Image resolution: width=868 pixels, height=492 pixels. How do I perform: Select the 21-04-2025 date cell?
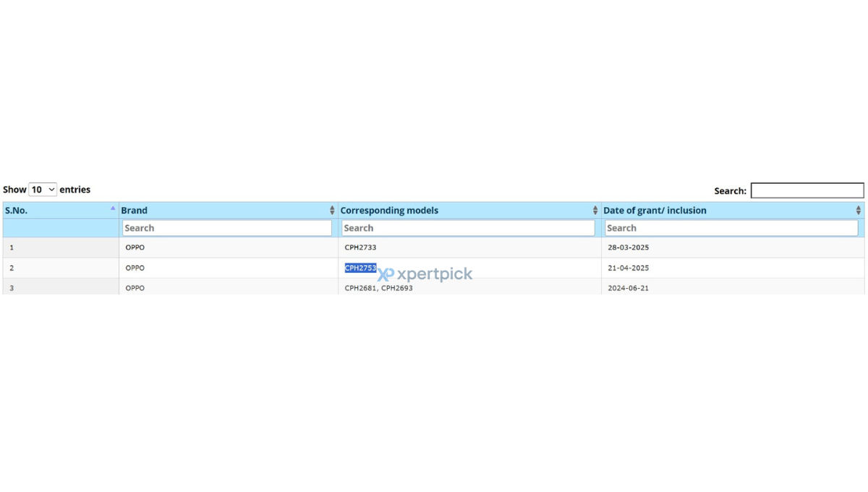[x=629, y=268]
